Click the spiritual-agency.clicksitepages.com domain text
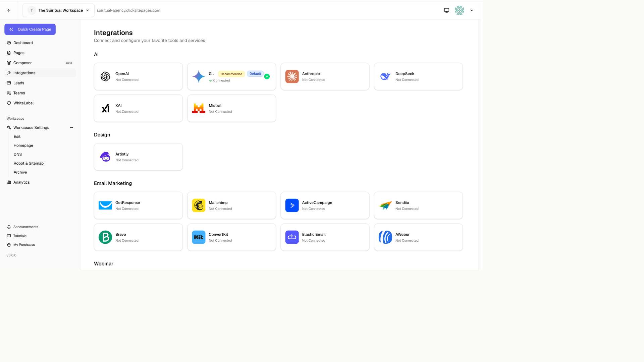Image resolution: width=644 pixels, height=362 pixels. tap(128, 10)
